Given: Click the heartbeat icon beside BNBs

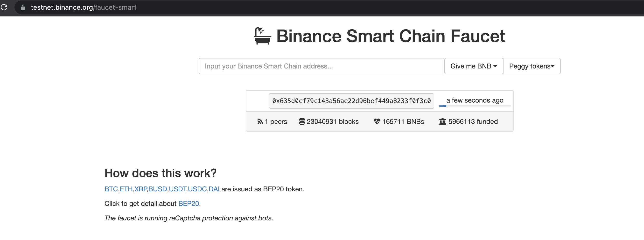Looking at the screenshot, I should pos(377,121).
